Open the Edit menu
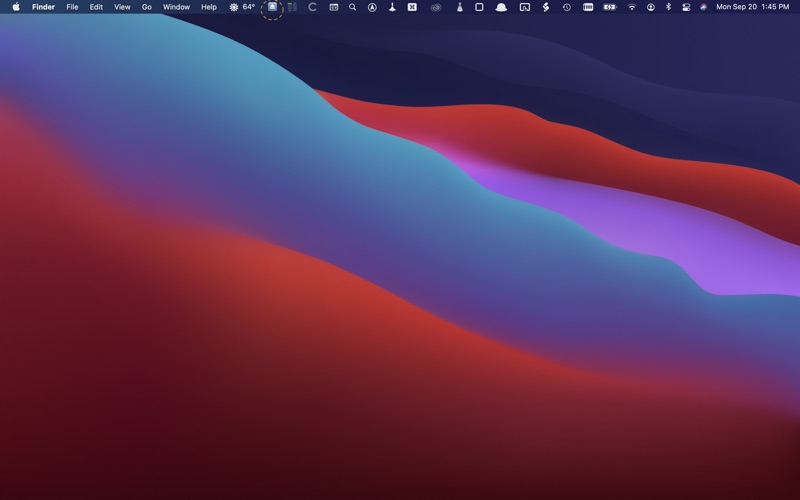 click(x=96, y=7)
